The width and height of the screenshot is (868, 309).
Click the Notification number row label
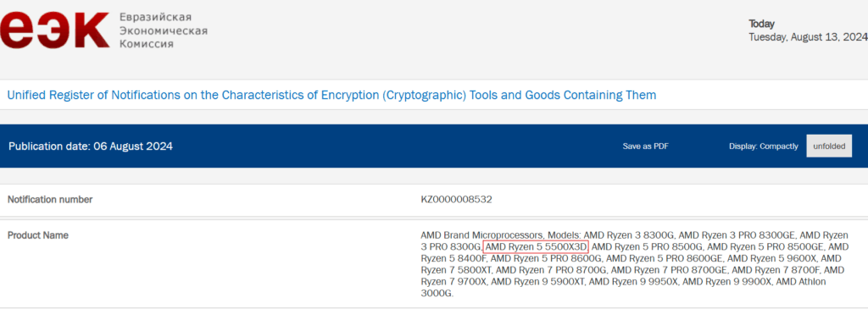pyautogui.click(x=50, y=200)
